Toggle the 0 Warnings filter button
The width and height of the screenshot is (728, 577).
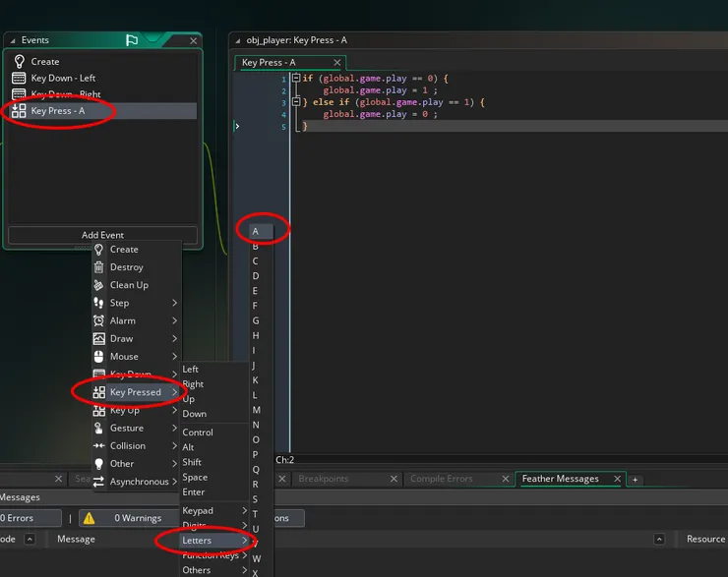point(129,518)
